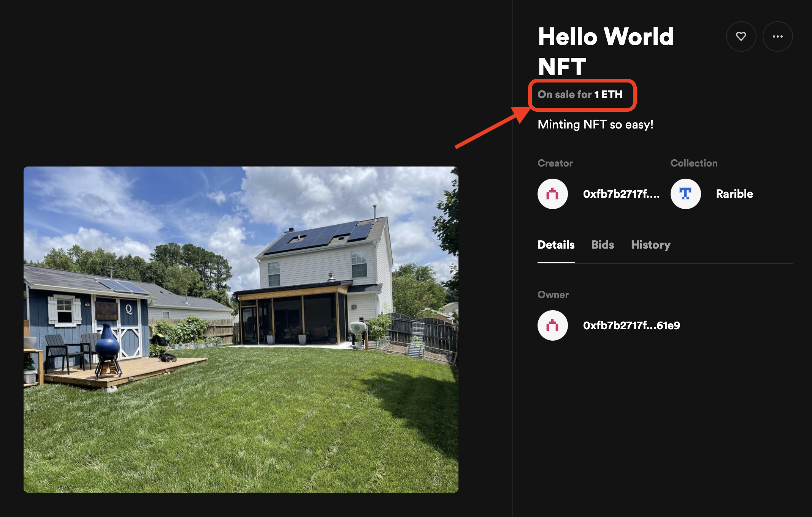Open the three-dots more options menu

[x=777, y=36]
